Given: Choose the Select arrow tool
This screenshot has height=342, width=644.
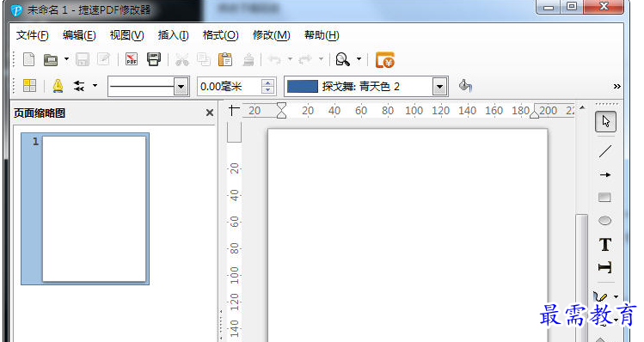Looking at the screenshot, I should (x=605, y=121).
